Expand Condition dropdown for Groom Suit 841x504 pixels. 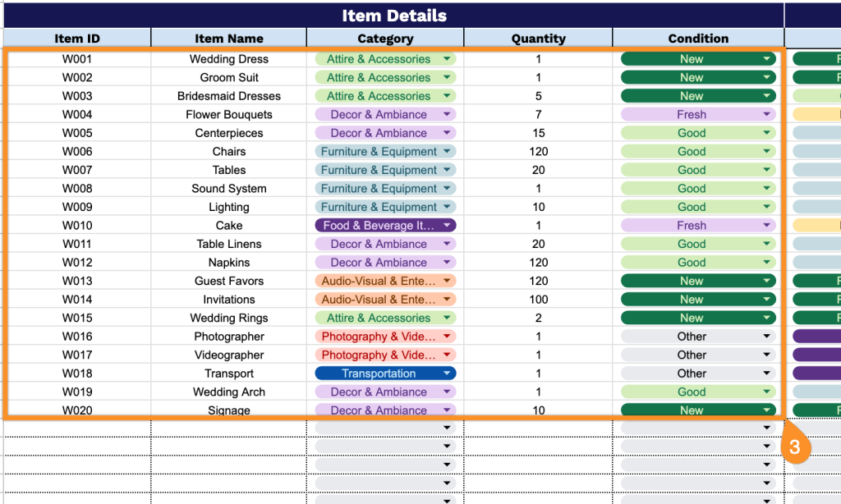pyautogui.click(x=766, y=78)
